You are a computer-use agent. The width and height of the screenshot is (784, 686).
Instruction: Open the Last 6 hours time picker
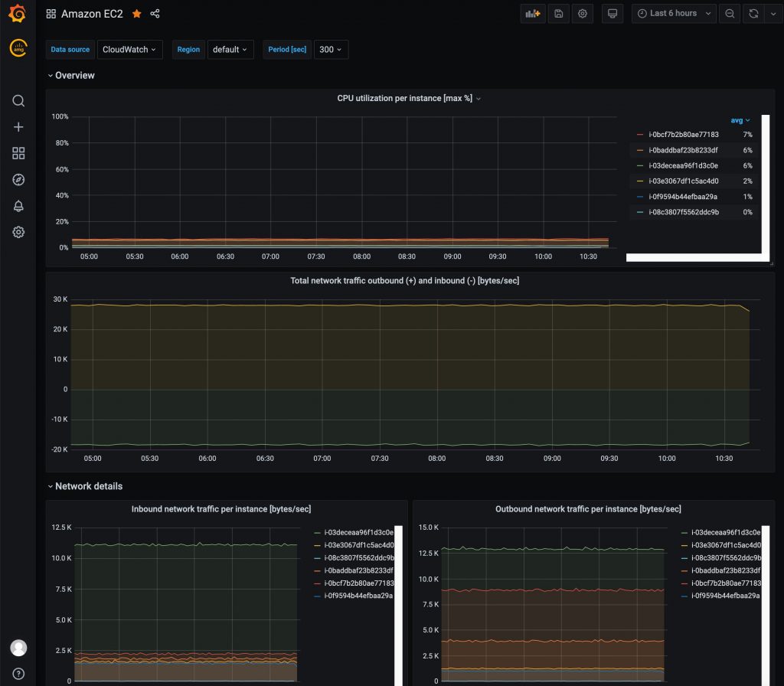click(674, 14)
